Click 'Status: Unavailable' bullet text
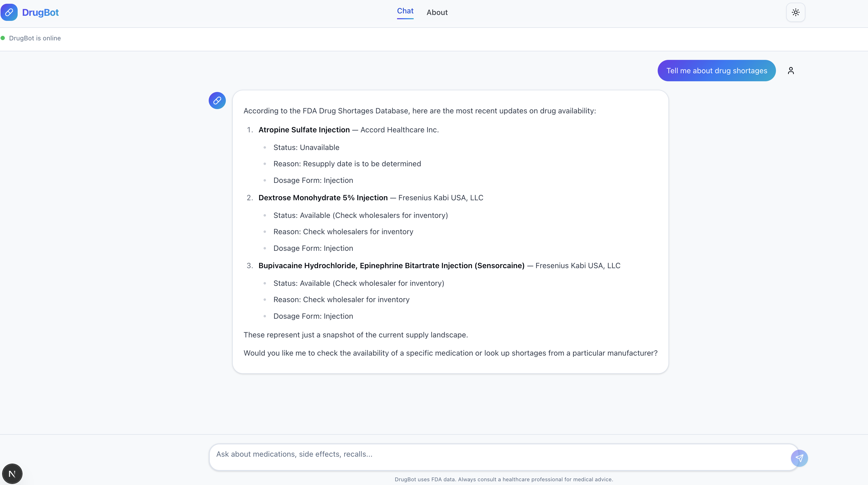 306,148
